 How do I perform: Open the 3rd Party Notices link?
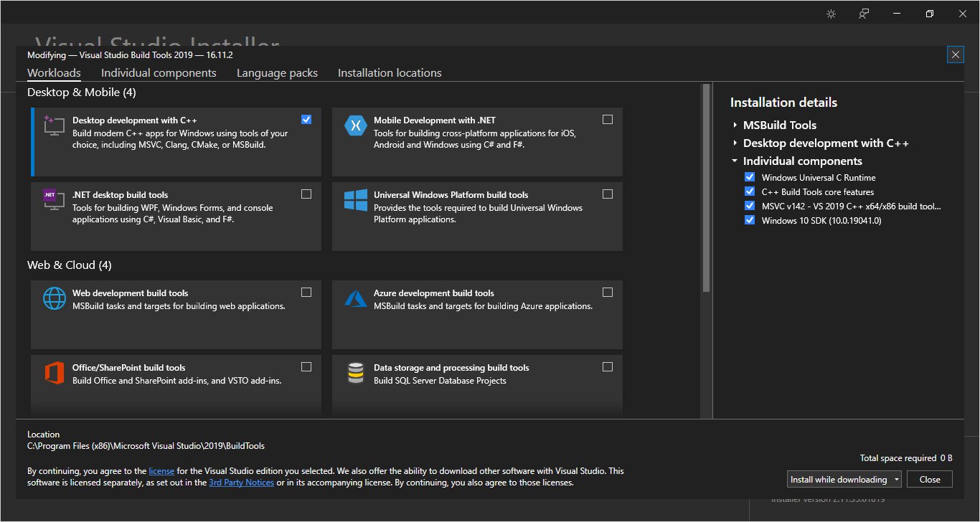tap(241, 483)
